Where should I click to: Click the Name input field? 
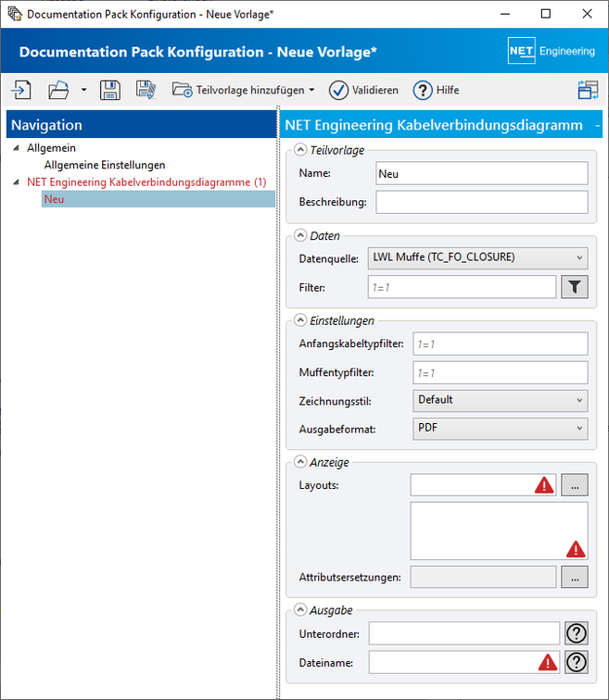[x=482, y=173]
